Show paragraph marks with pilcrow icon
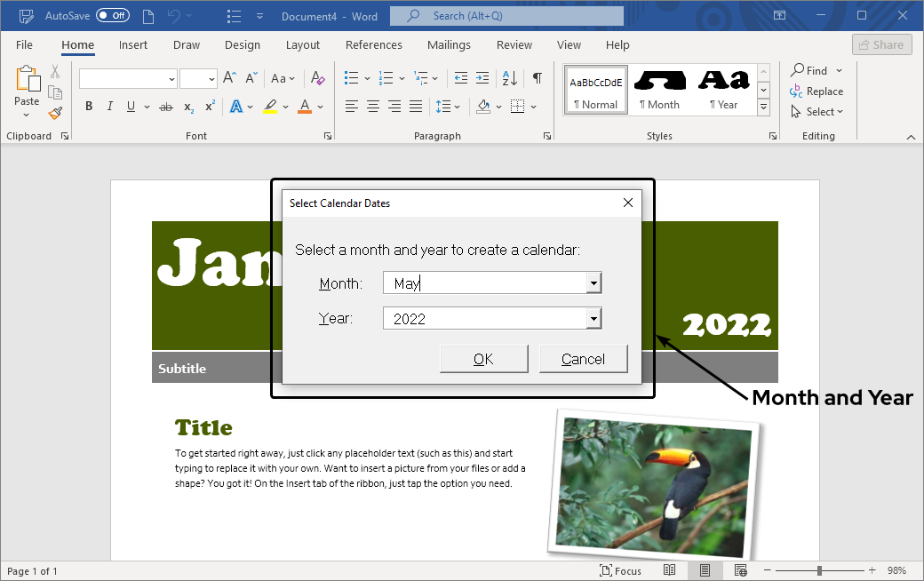This screenshot has height=581, width=924. pyautogui.click(x=537, y=78)
